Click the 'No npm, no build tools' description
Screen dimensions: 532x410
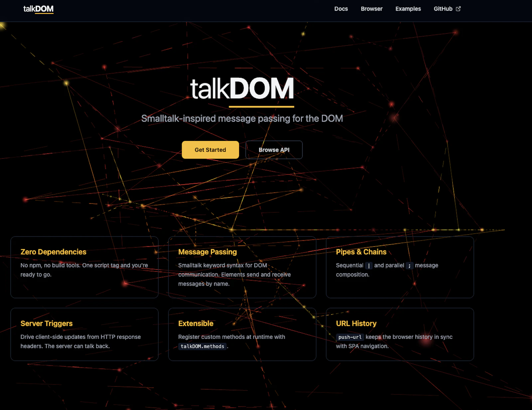tap(84, 270)
